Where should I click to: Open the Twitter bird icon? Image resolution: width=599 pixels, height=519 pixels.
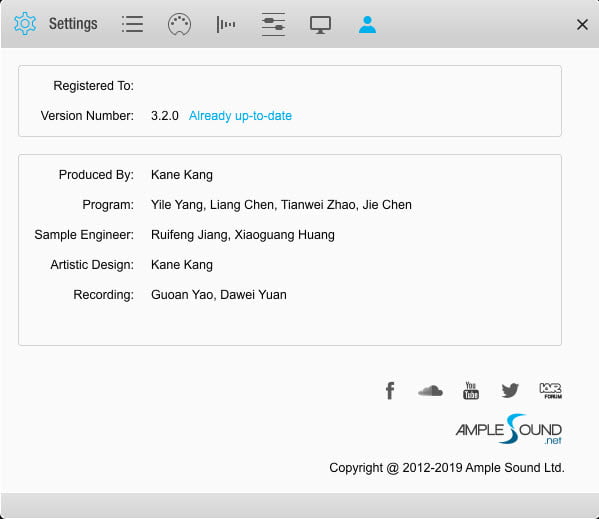pyautogui.click(x=510, y=390)
